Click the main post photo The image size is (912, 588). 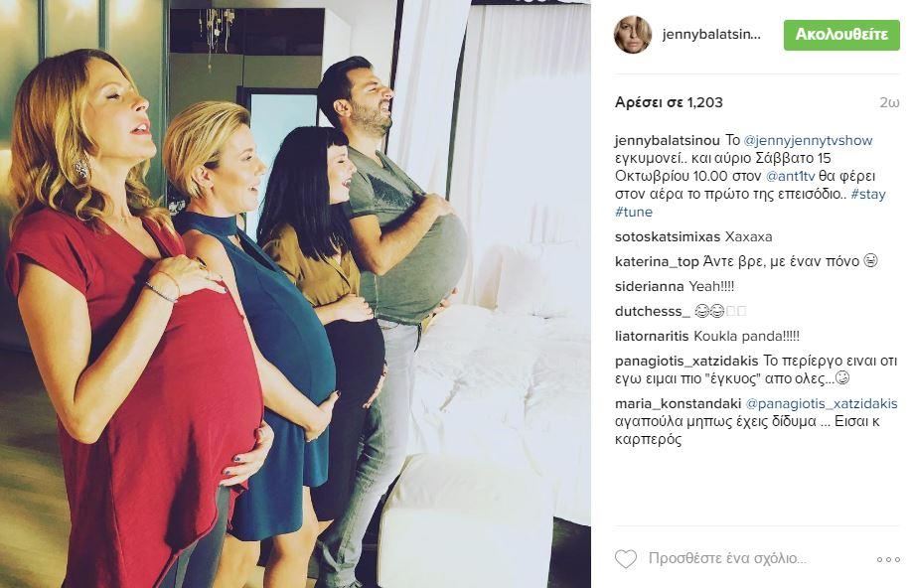[x=295, y=294]
